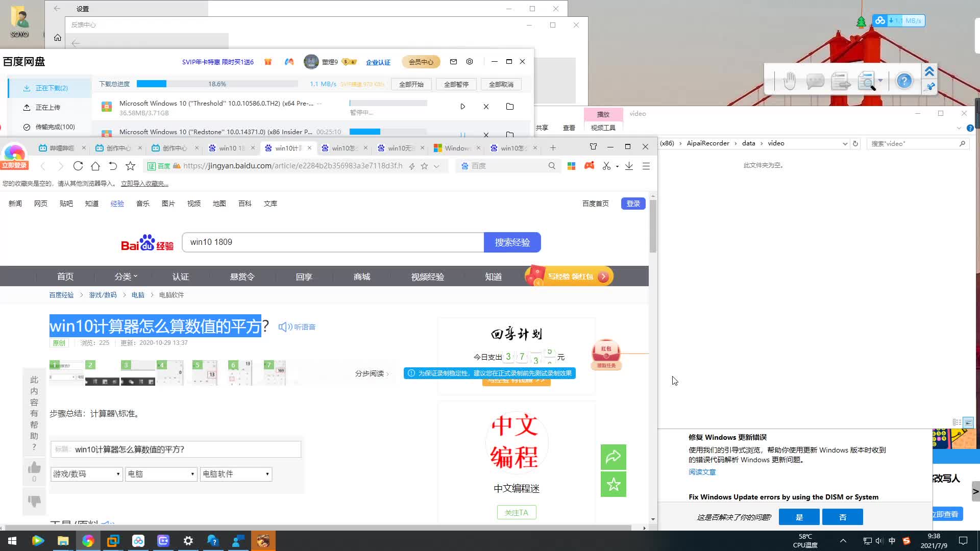Click the 登录 button on Baidu page
The width and height of the screenshot is (980, 551).
click(633, 204)
